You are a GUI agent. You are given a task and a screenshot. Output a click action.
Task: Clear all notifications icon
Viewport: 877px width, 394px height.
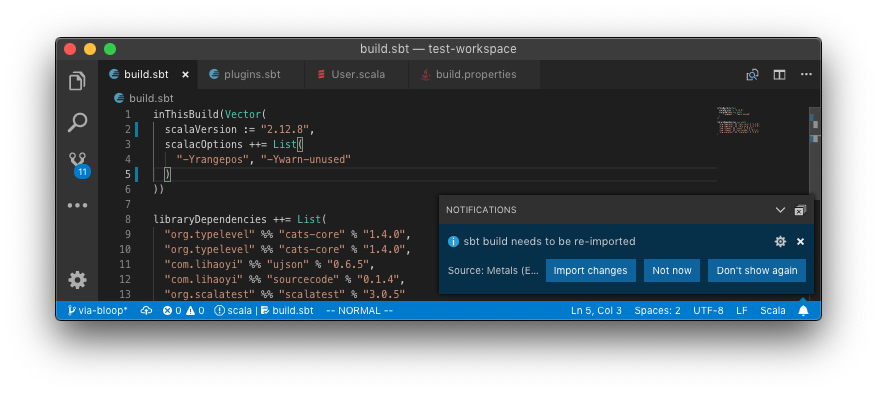[x=800, y=210]
